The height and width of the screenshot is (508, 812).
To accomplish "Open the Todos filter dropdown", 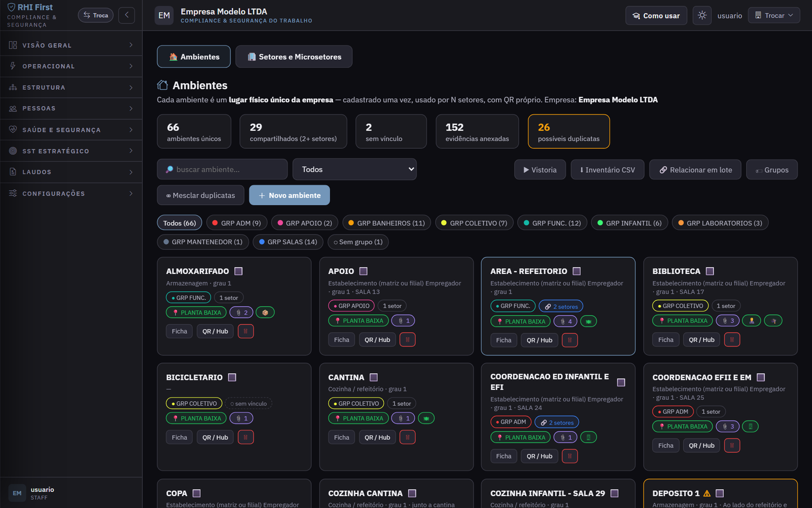I will tap(355, 169).
